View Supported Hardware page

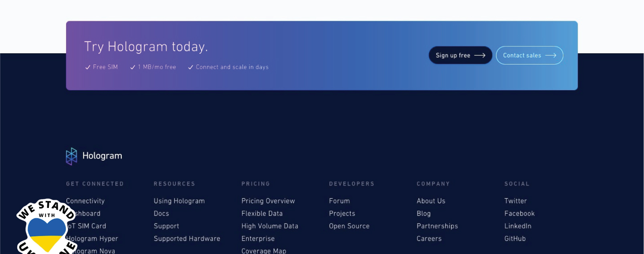click(187, 238)
